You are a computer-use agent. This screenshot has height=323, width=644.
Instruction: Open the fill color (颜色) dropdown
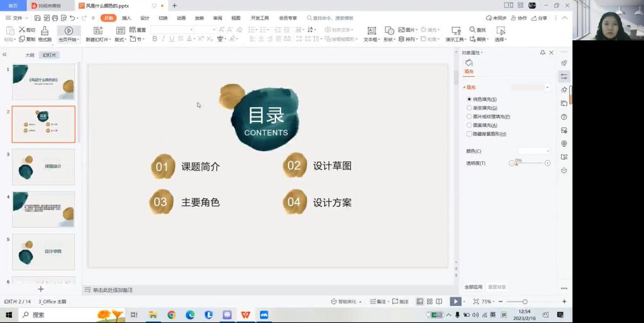coord(533,151)
